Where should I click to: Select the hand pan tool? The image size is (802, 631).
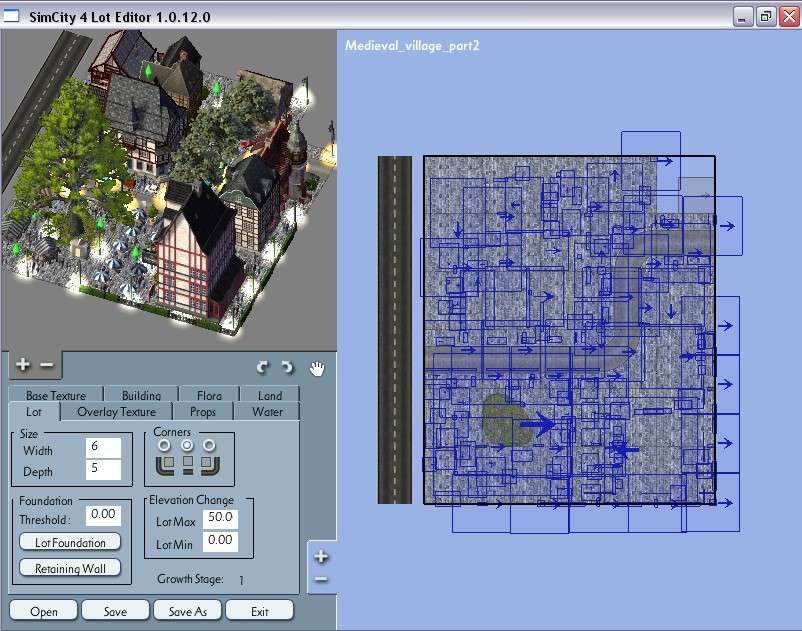pyautogui.click(x=317, y=368)
